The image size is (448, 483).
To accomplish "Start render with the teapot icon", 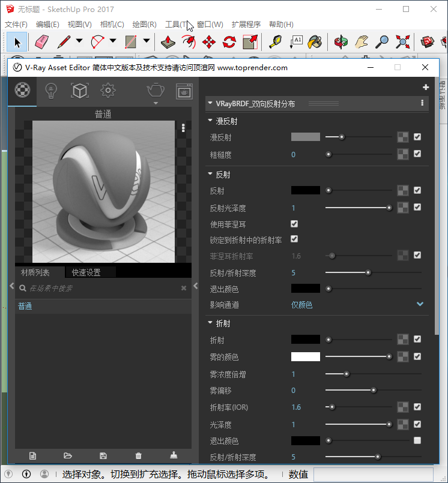I will (x=156, y=91).
